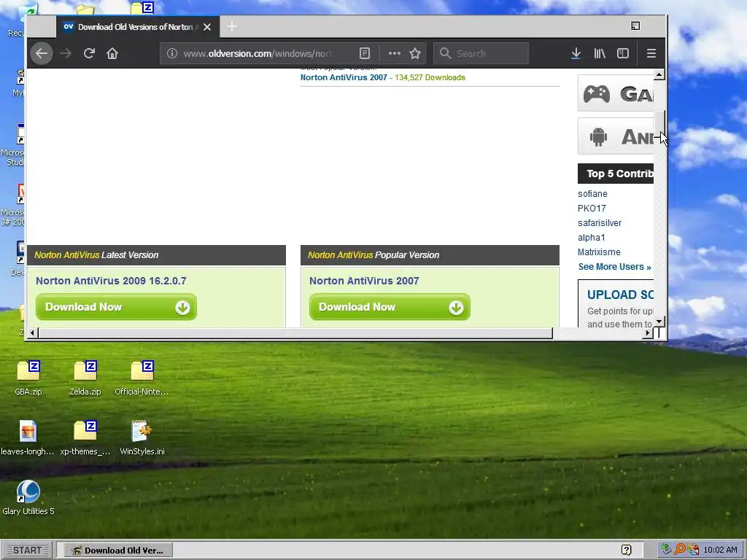
Task: View contributor sofiane profile
Action: [x=592, y=194]
